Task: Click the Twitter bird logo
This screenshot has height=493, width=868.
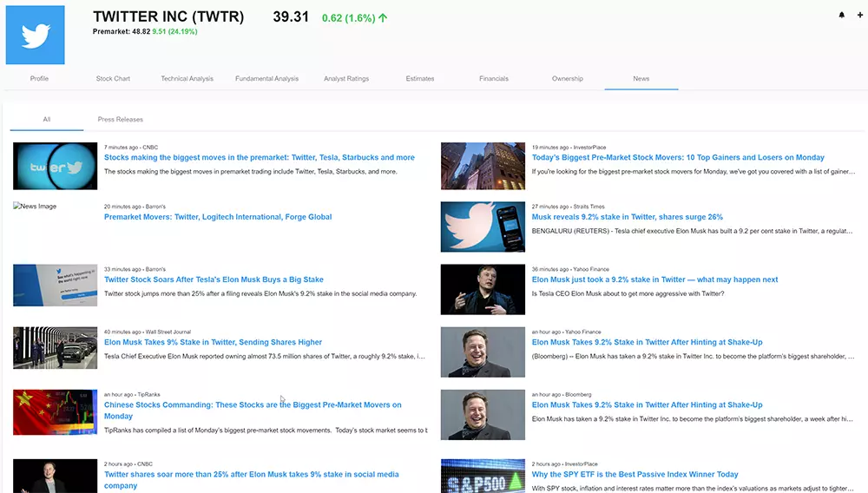Action: click(36, 35)
